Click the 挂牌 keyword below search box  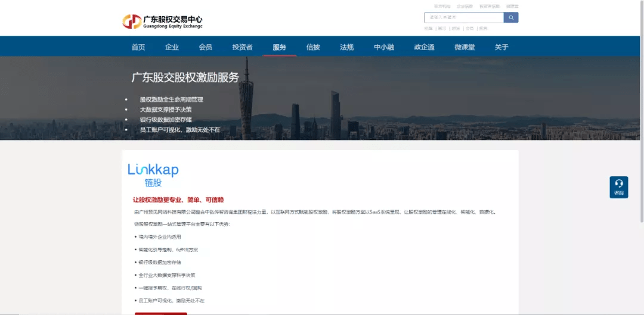coord(428,29)
